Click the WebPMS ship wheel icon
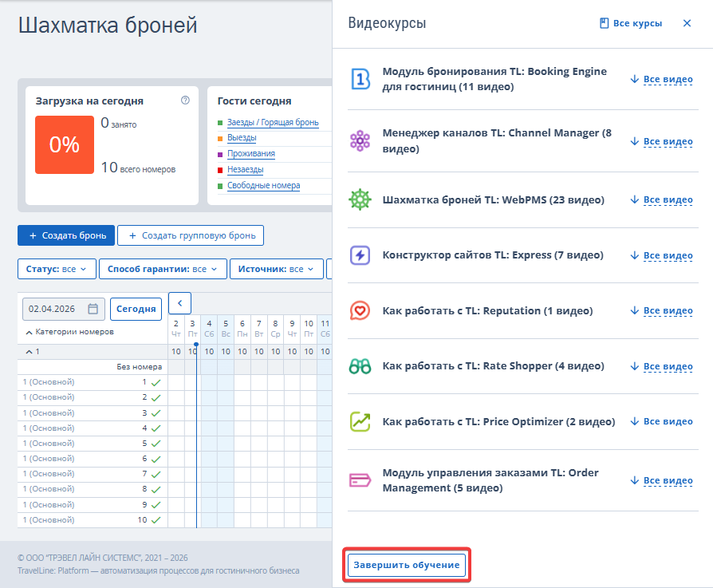 [x=360, y=199]
